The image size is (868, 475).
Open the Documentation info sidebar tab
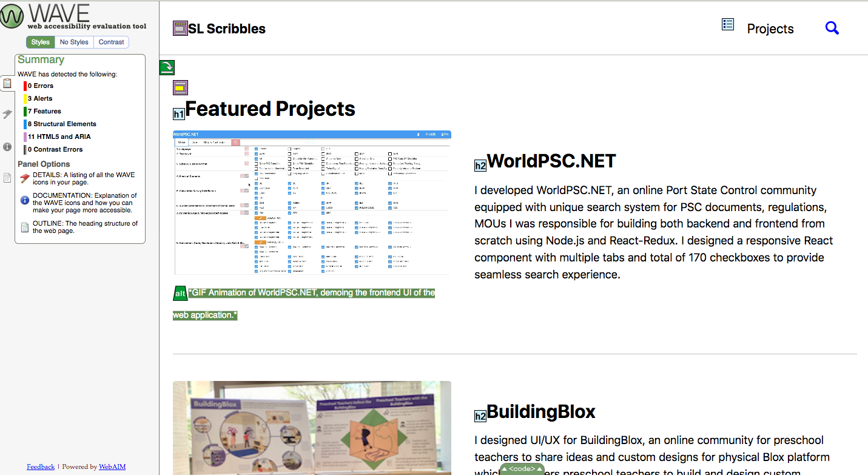[x=7, y=146]
